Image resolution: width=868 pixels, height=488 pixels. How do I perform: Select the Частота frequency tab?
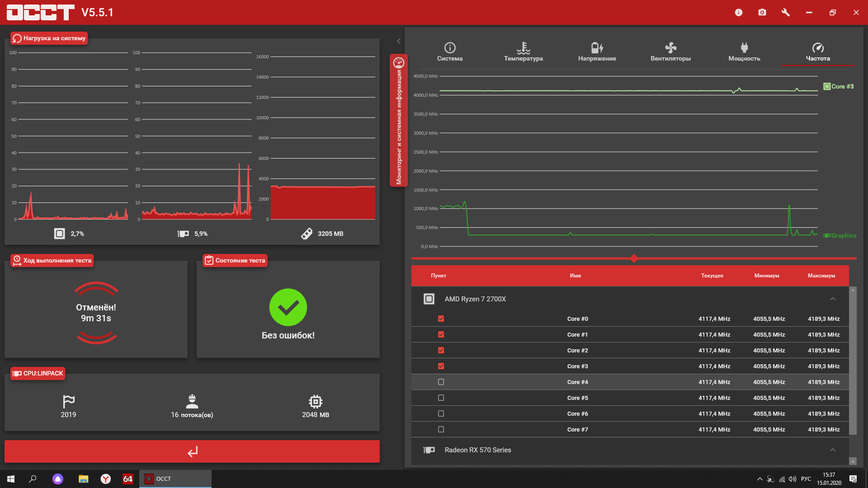click(818, 52)
